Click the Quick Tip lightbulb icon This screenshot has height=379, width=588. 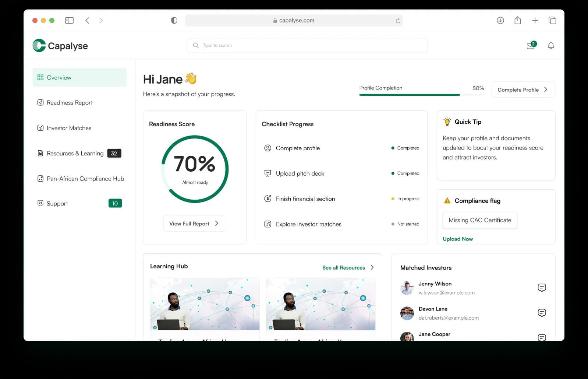447,122
